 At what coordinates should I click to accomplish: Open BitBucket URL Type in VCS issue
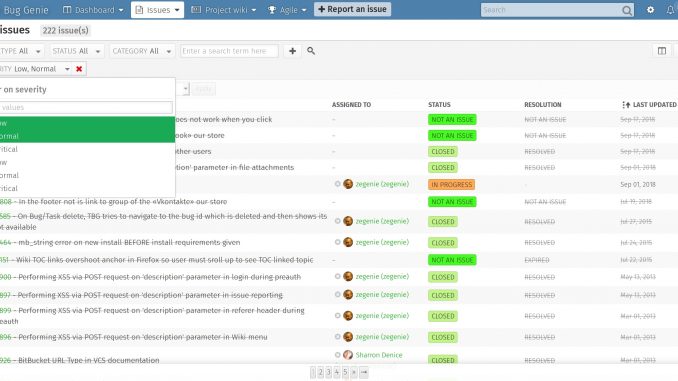[x=80, y=360]
